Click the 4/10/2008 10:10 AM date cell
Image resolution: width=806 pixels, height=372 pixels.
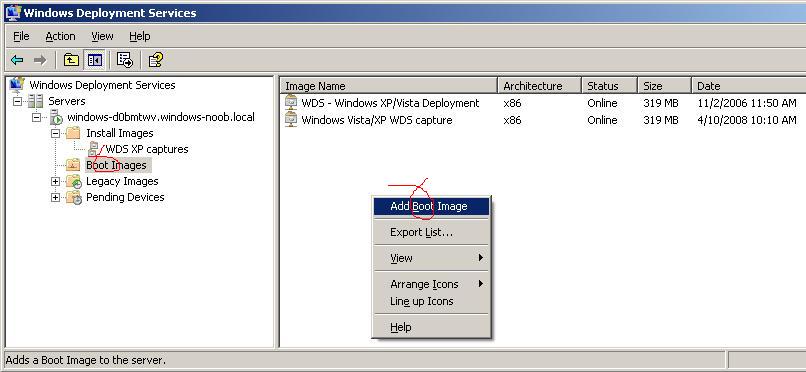(747, 120)
